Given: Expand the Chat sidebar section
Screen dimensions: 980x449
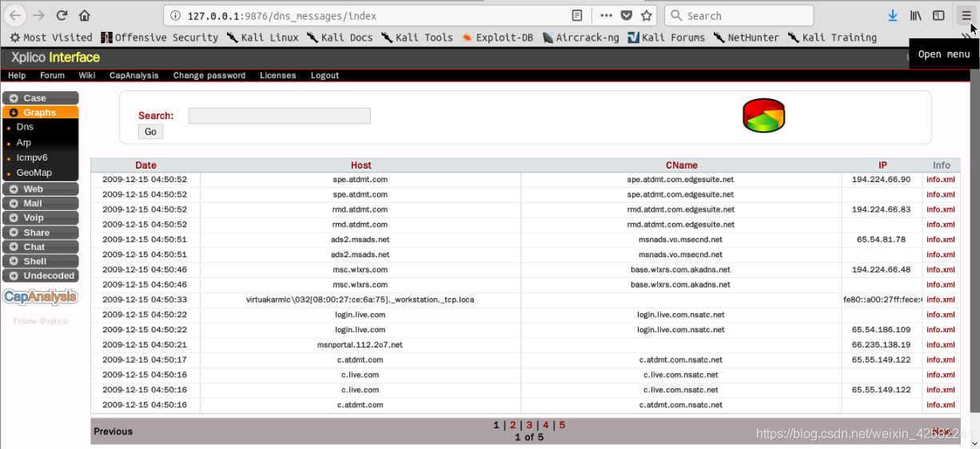Looking at the screenshot, I should (41, 246).
